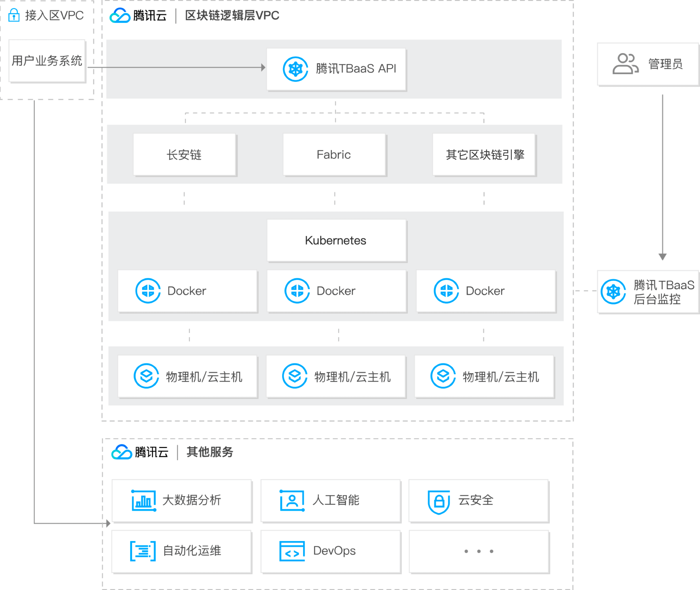
Task: Click the left 物理机/云主机 label
Action: 204,377
